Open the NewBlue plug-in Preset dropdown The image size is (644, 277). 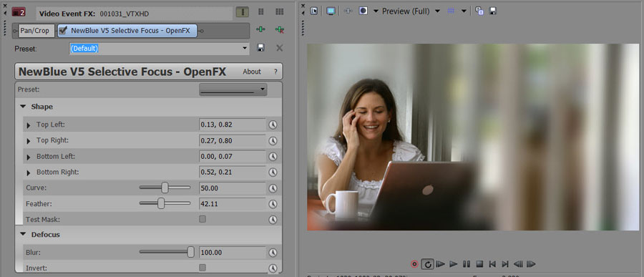[x=233, y=89]
